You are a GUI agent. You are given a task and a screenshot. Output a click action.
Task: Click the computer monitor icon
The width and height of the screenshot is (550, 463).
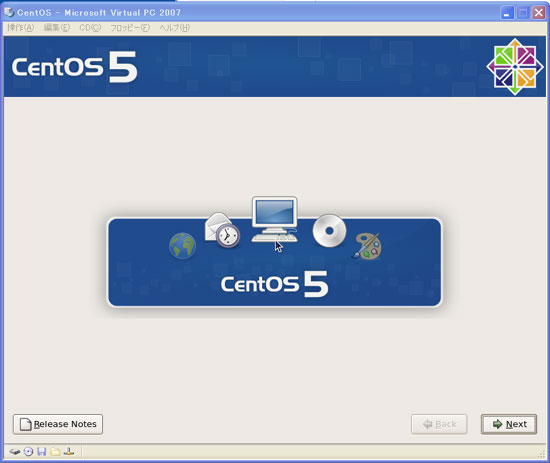tap(275, 220)
